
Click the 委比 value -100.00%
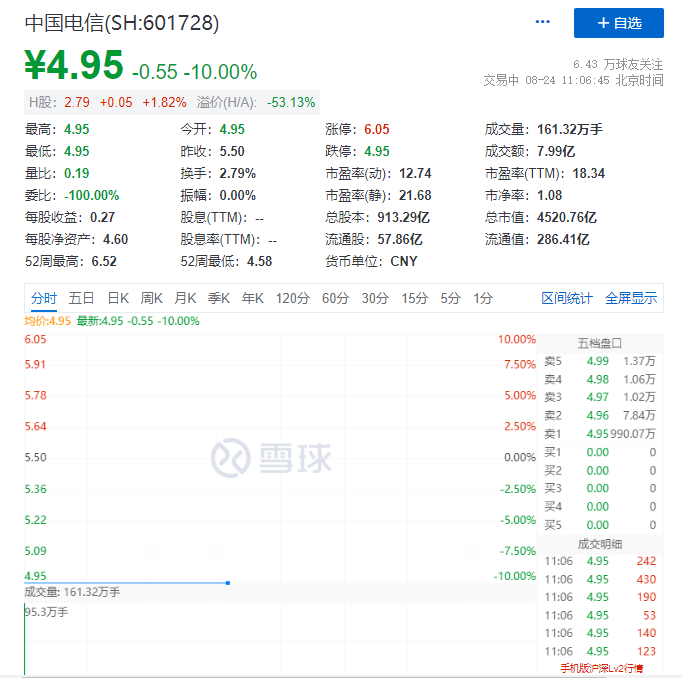91,196
